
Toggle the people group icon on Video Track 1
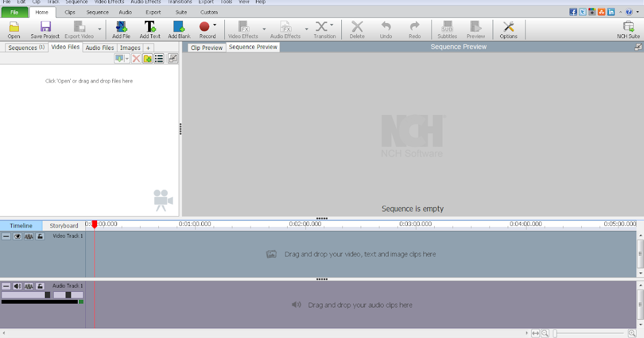click(29, 236)
